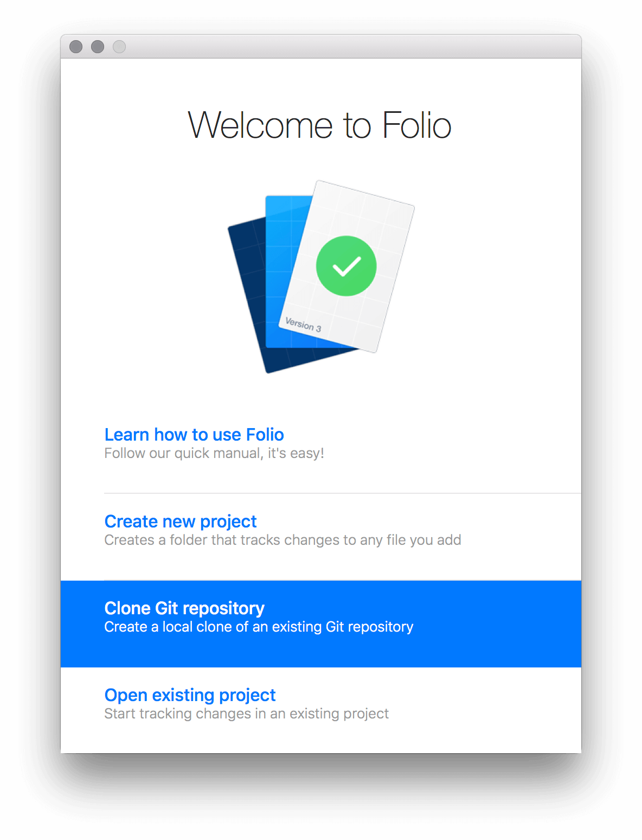Close the Folio welcome window

coord(76,47)
